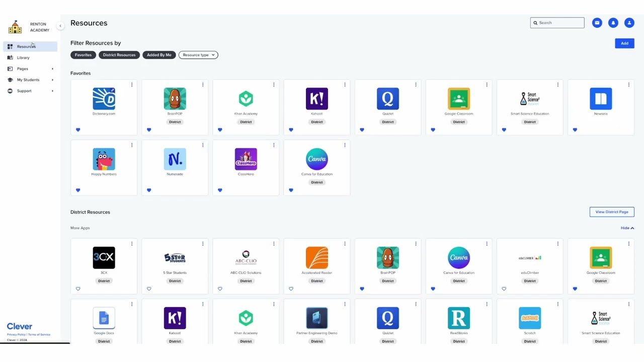Launch the ClassHero app icon
This screenshot has width=644, height=362.
point(246,159)
